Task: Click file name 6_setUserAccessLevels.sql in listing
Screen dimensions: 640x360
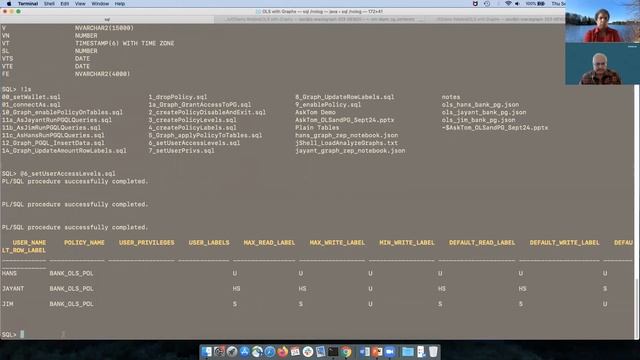Action: tap(194, 143)
